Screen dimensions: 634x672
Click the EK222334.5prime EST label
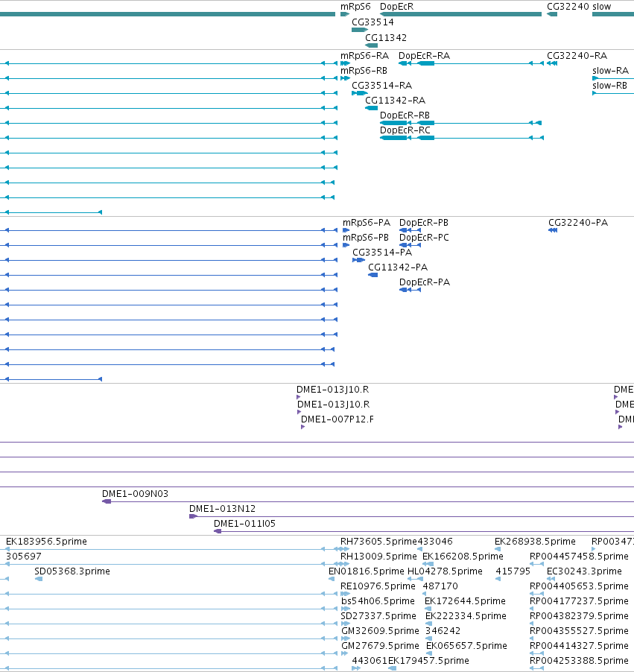point(466,616)
